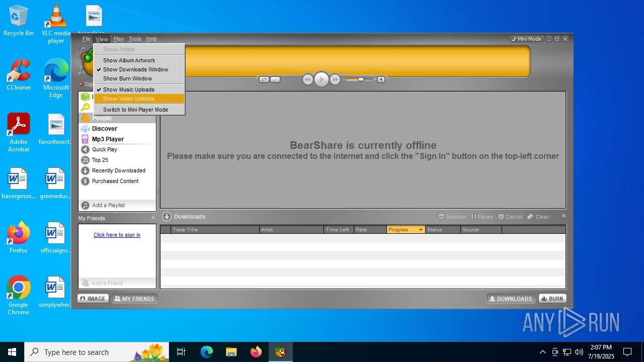Open the Quick Play playlist
Image resolution: width=644 pixels, height=362 pixels.
pyautogui.click(x=117, y=150)
